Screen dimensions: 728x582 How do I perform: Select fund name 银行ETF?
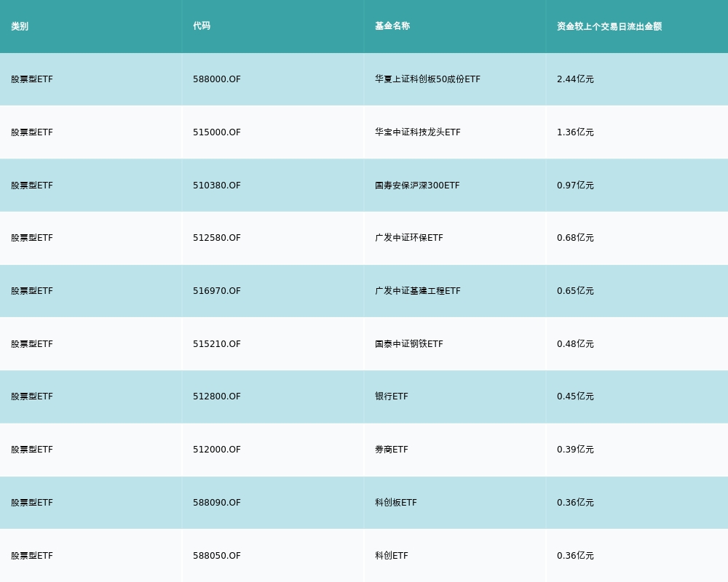[x=392, y=396]
